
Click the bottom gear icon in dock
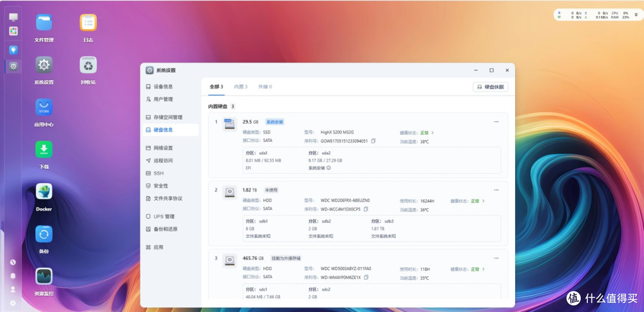tap(13, 303)
